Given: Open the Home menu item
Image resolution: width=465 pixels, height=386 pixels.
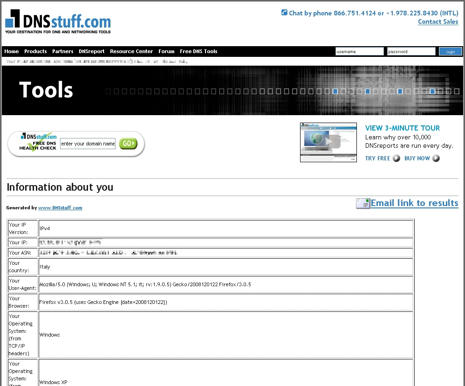Looking at the screenshot, I should (11, 51).
